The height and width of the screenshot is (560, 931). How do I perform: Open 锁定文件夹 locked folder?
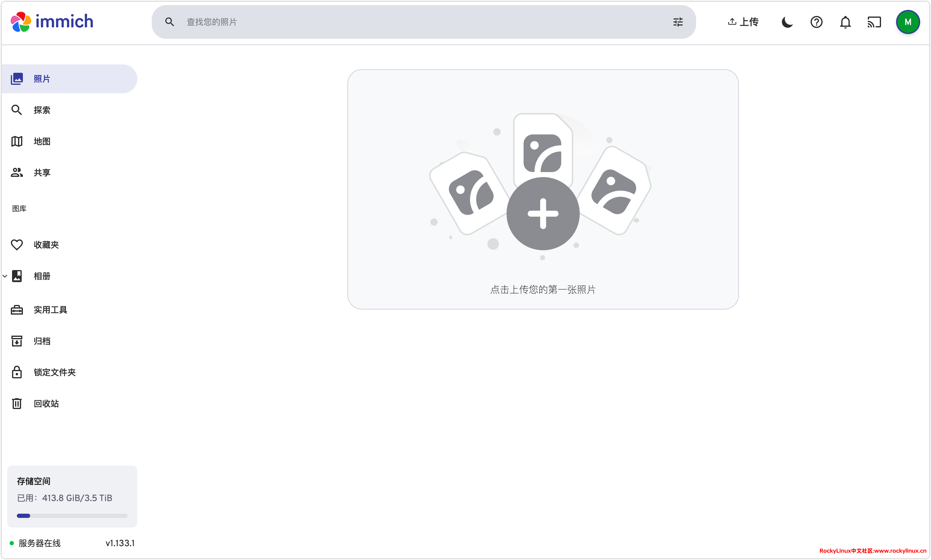point(54,372)
